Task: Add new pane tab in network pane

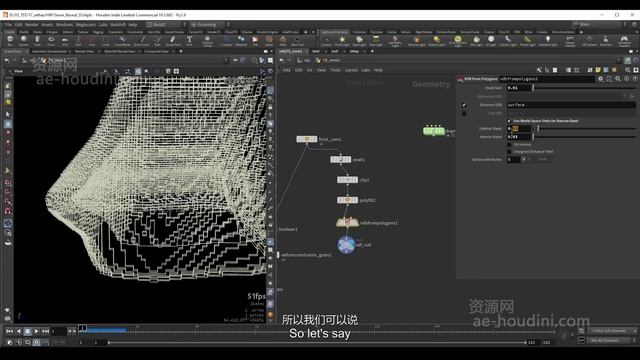Action: (372, 51)
